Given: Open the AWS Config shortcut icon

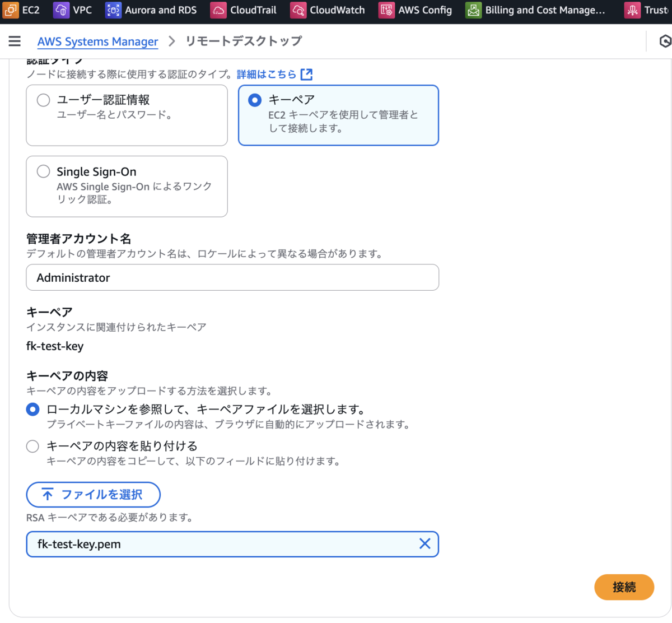Looking at the screenshot, I should (386, 10).
